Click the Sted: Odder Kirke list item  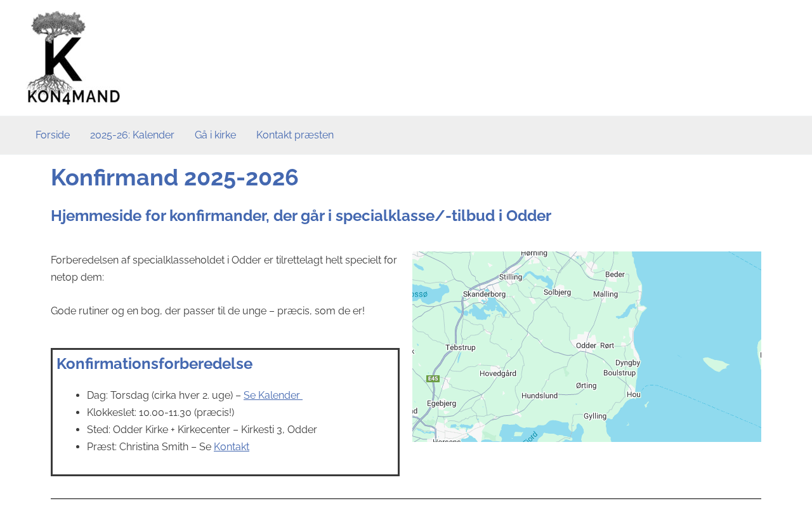coord(202,429)
